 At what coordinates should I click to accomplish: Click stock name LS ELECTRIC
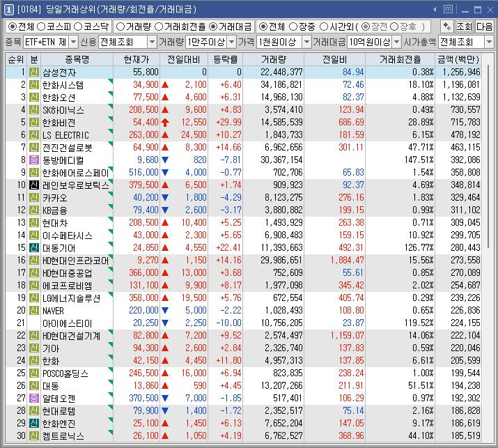click(x=65, y=135)
